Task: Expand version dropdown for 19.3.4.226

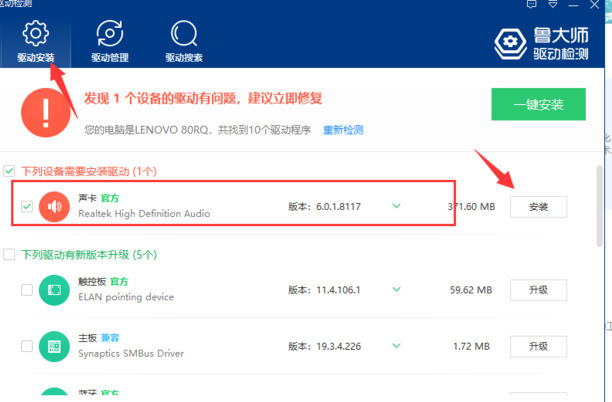Action: [397, 345]
